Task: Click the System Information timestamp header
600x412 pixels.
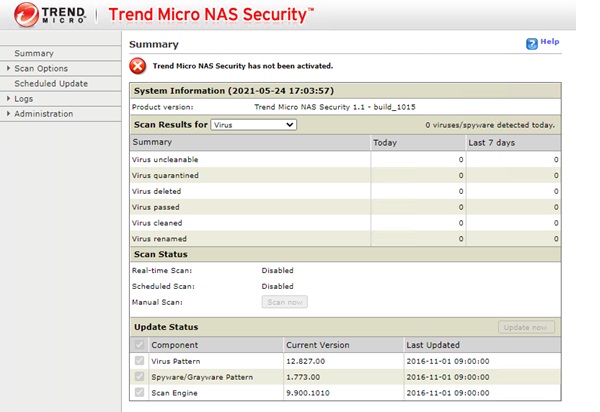Action: point(234,91)
